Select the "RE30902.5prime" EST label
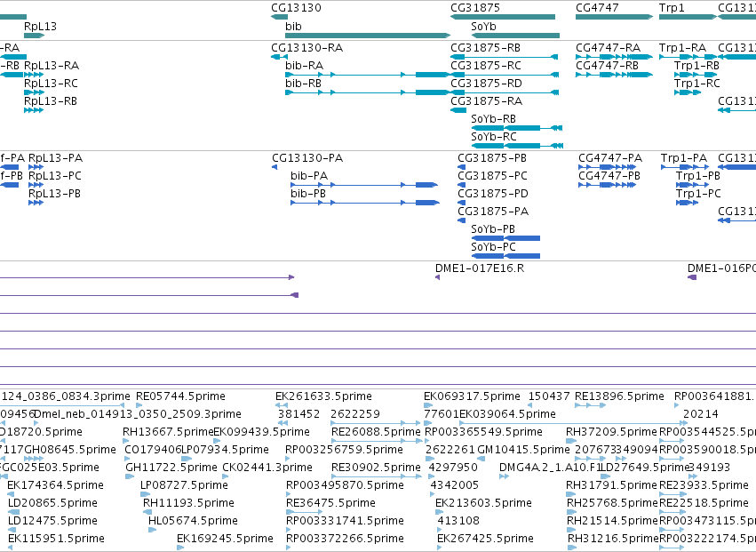This screenshot has height=552, width=756. click(x=376, y=468)
